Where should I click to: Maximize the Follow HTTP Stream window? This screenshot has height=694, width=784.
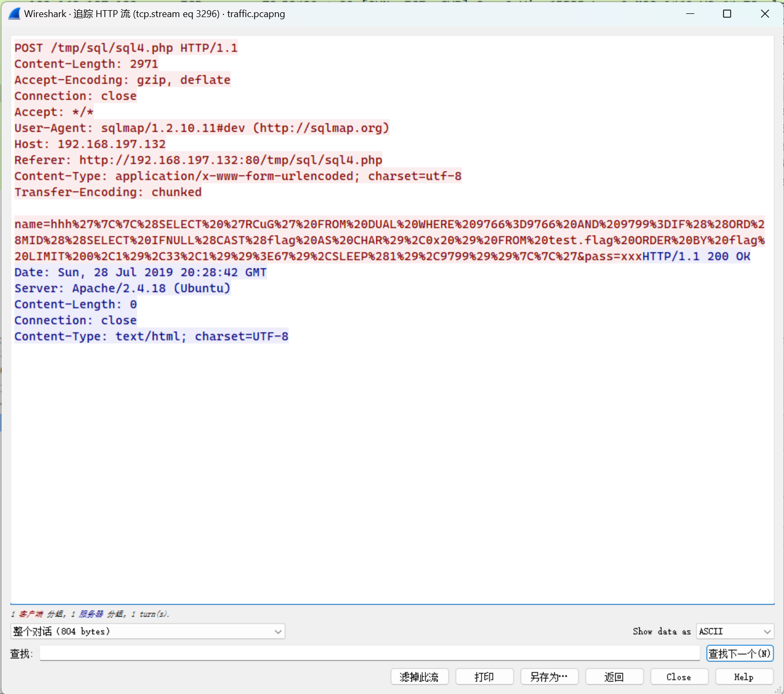click(x=727, y=14)
